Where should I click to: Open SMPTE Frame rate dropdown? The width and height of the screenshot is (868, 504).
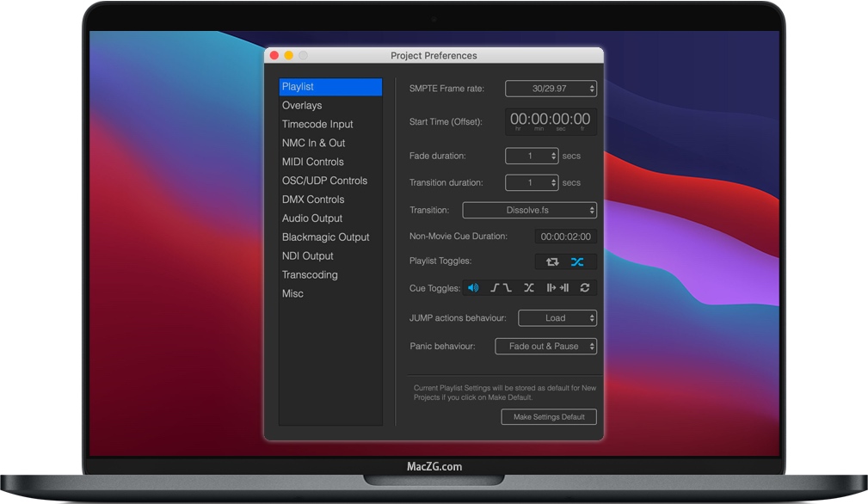coord(551,89)
